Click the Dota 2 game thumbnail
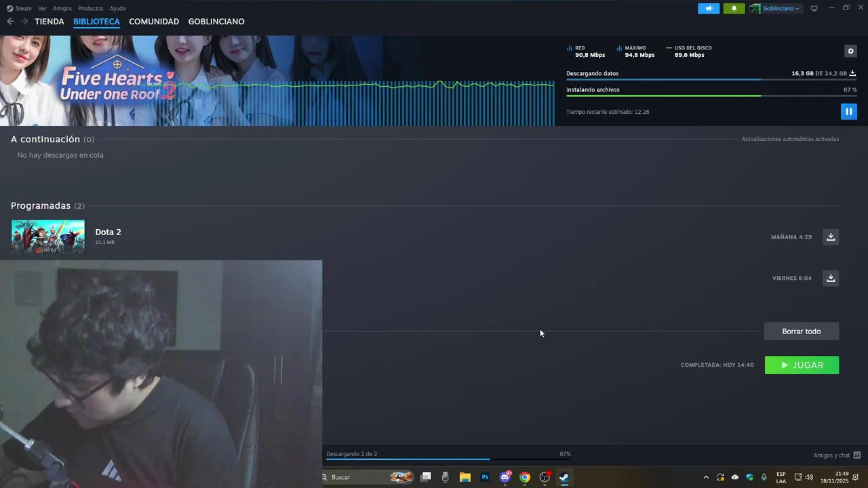Image resolution: width=868 pixels, height=488 pixels. (x=47, y=237)
